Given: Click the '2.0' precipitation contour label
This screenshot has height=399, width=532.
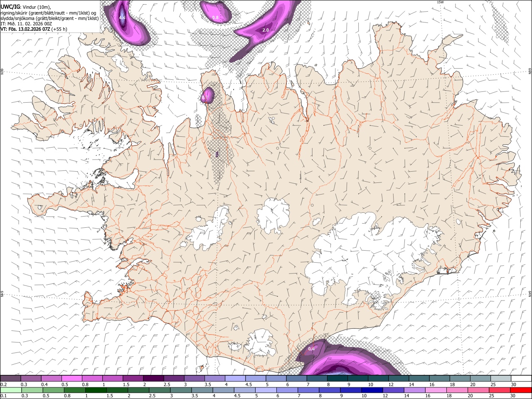Looking at the screenshot, I should pyautogui.click(x=266, y=30).
